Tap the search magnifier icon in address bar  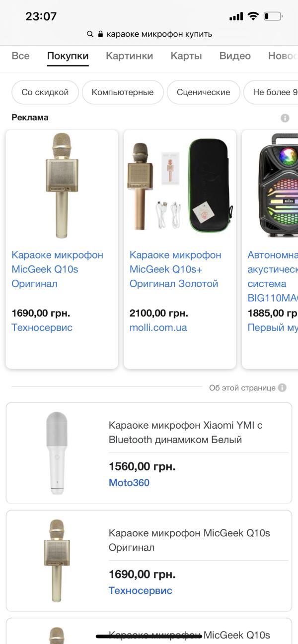tap(90, 34)
